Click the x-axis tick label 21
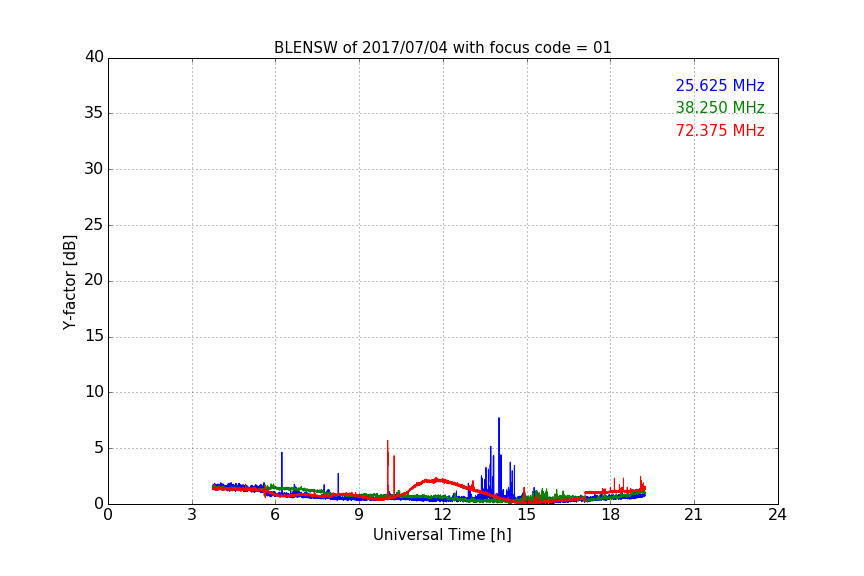864x576 pixels. coord(694,515)
